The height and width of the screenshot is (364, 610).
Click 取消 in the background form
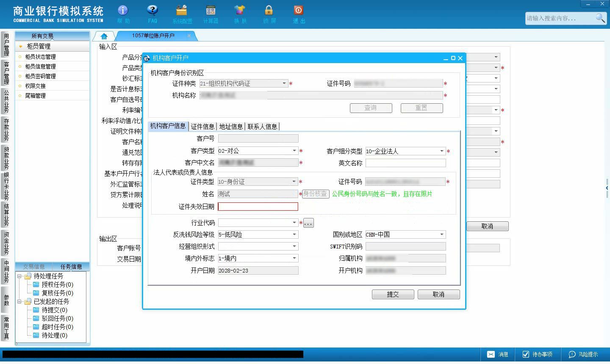pyautogui.click(x=488, y=226)
